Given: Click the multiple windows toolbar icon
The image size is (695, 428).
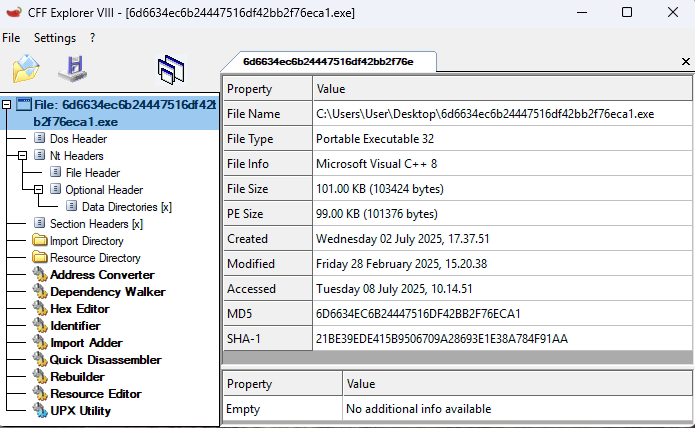Looking at the screenshot, I should (x=171, y=70).
